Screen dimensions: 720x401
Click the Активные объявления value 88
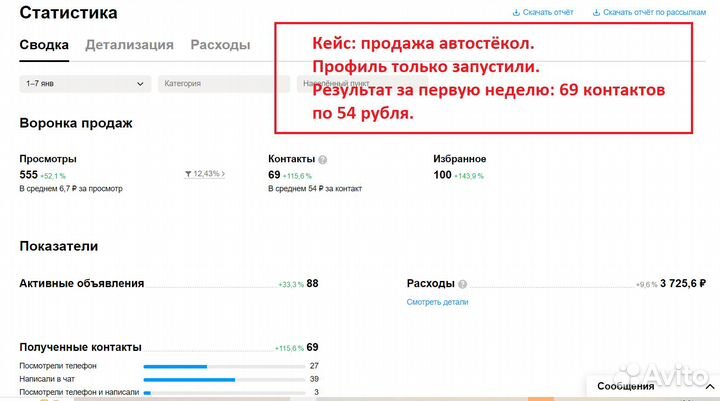click(312, 283)
